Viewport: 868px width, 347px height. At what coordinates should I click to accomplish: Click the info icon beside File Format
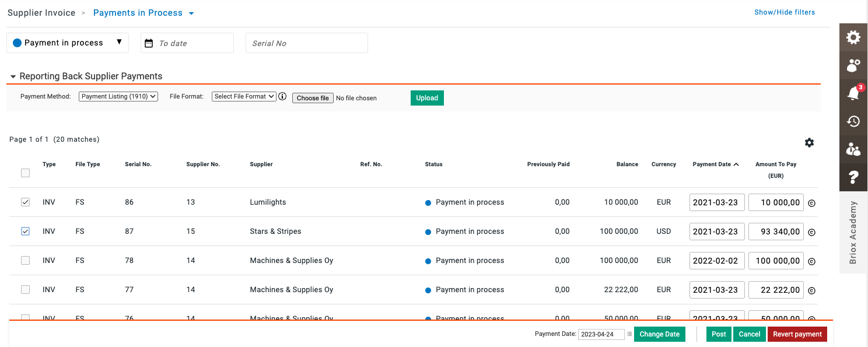point(282,97)
